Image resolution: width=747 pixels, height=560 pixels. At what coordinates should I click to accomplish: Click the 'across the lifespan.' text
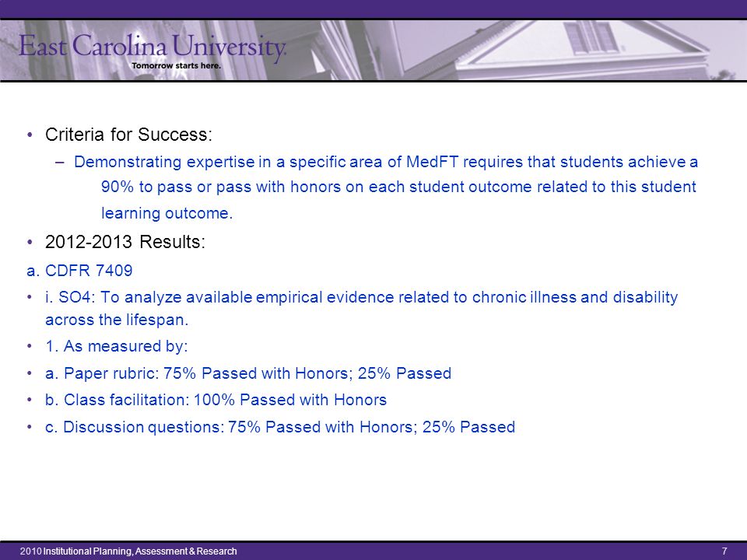[x=117, y=320]
